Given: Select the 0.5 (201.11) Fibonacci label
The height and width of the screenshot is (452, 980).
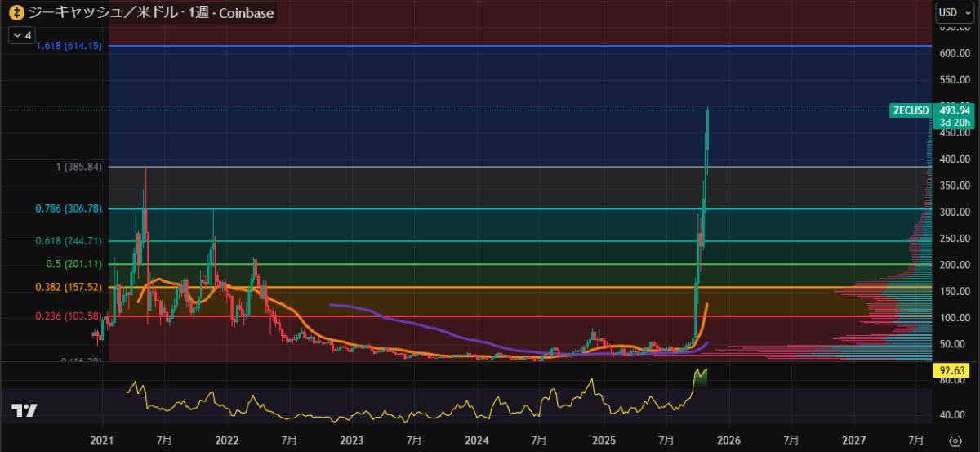Looking at the screenshot, I should point(73,265).
